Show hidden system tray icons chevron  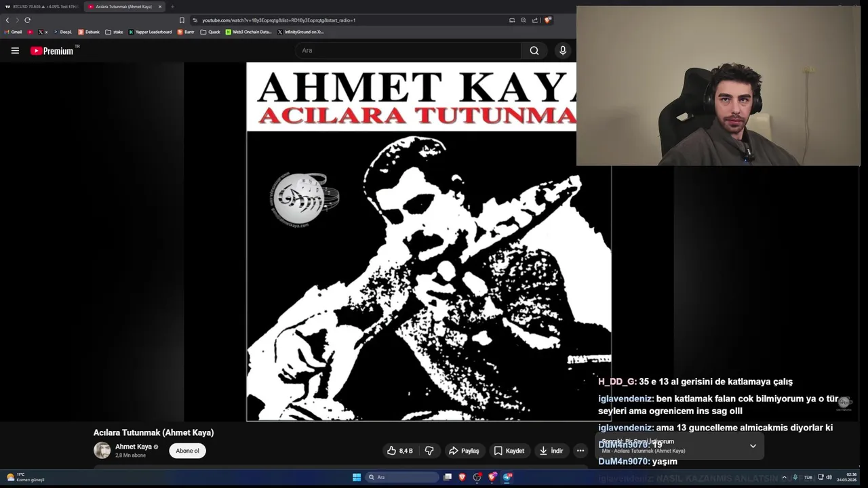784,477
